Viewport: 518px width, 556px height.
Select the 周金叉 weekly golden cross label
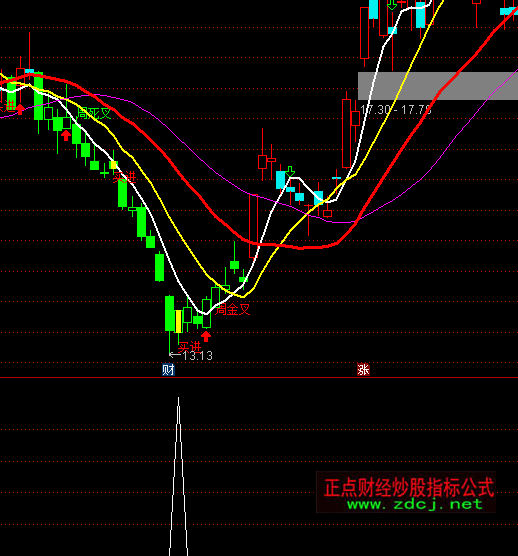(233, 309)
